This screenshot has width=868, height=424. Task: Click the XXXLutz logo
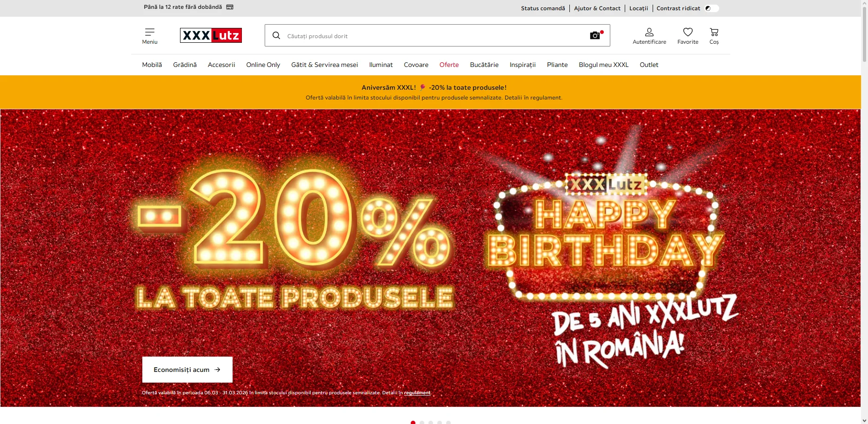tap(211, 35)
